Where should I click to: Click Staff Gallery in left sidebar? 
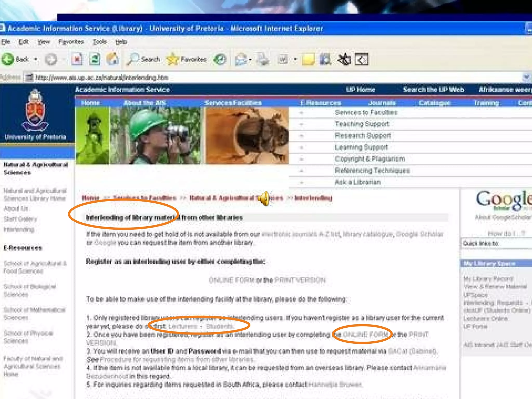(20, 219)
